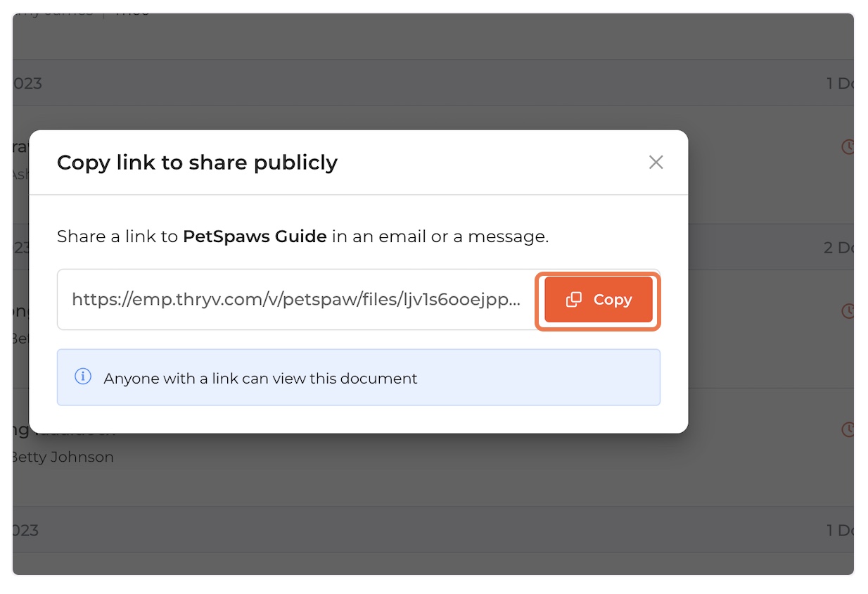Click the 'Copy link to share publicly' heading
The image size is (868, 594).
coord(197,163)
